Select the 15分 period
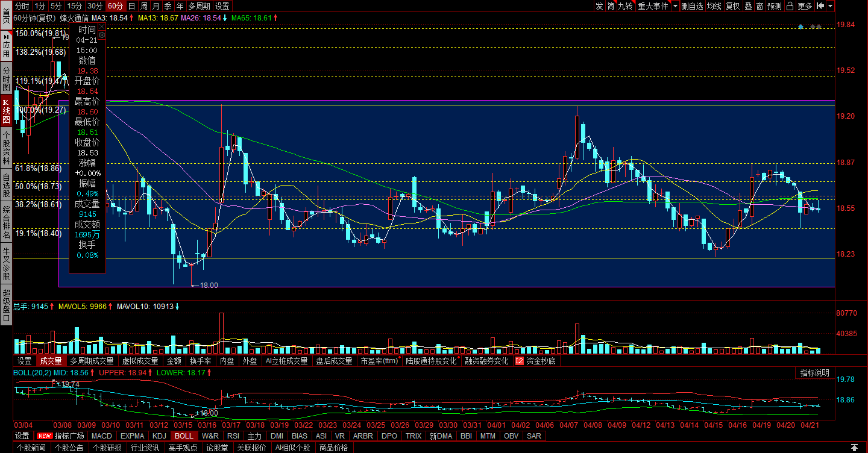This screenshot has width=868, height=453. pyautogui.click(x=75, y=6)
